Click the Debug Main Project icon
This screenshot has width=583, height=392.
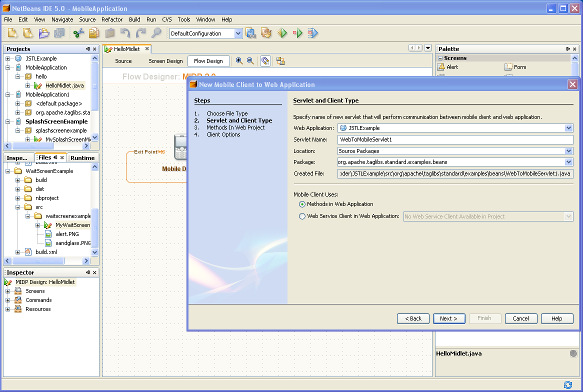[297, 33]
